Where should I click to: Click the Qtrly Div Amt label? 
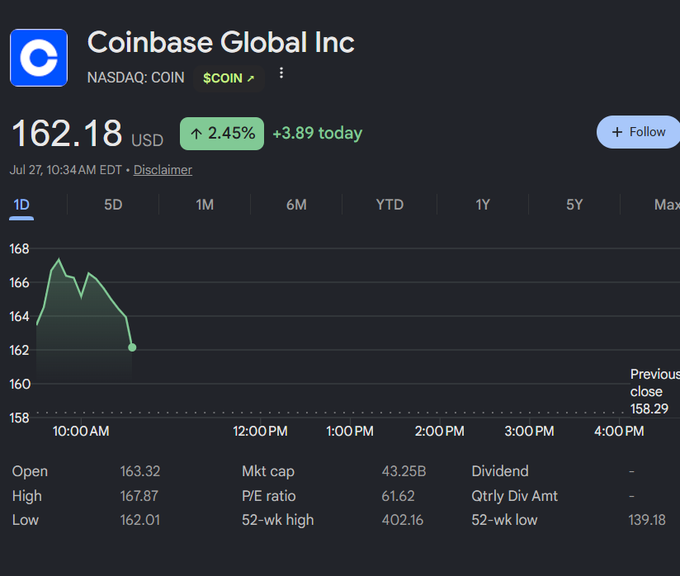tap(514, 496)
